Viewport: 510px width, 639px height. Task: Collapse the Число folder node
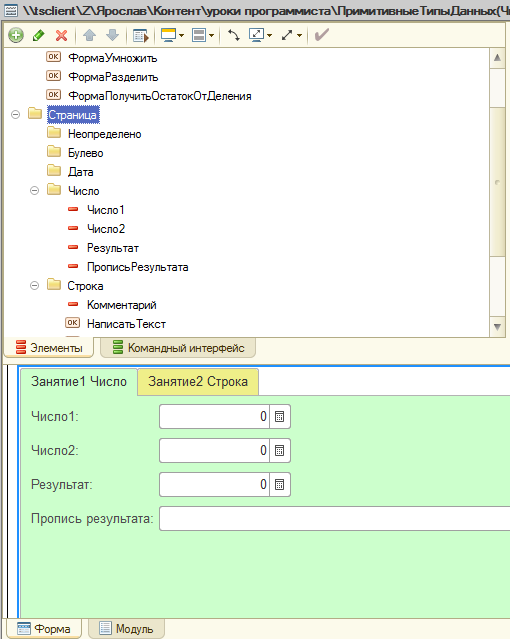point(35,190)
